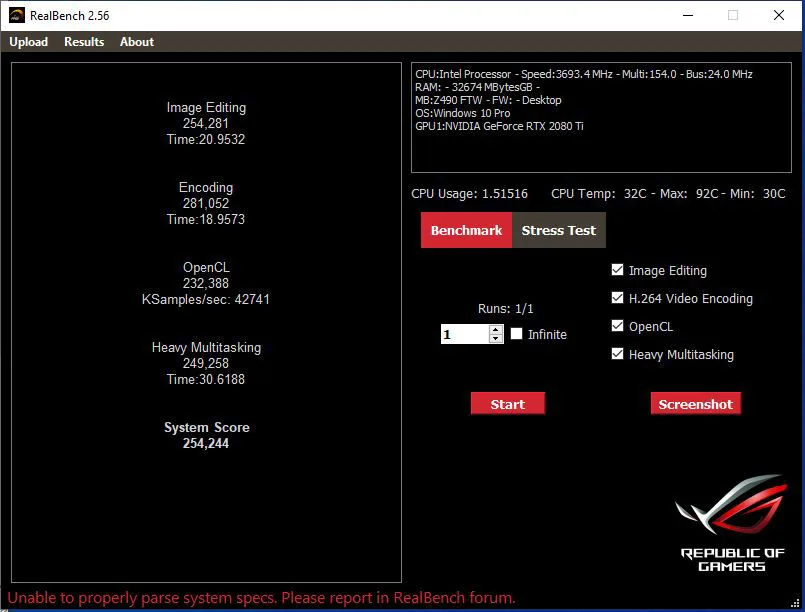Select Heavy Multitasking score 249,258

pyautogui.click(x=206, y=364)
